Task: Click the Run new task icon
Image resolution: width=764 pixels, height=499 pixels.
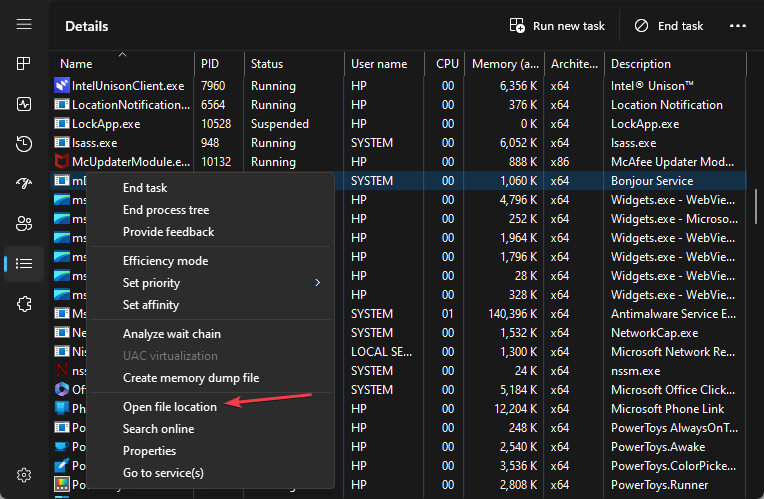Action: pos(517,25)
